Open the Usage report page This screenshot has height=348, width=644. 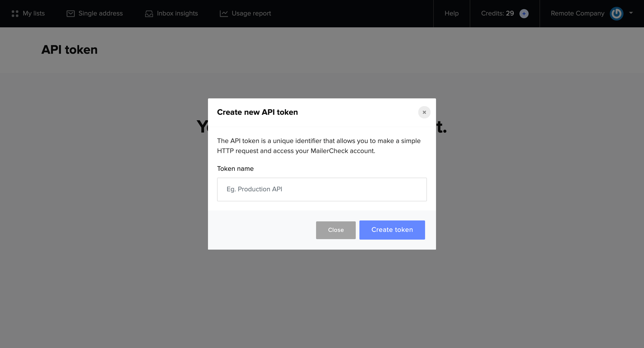245,13
